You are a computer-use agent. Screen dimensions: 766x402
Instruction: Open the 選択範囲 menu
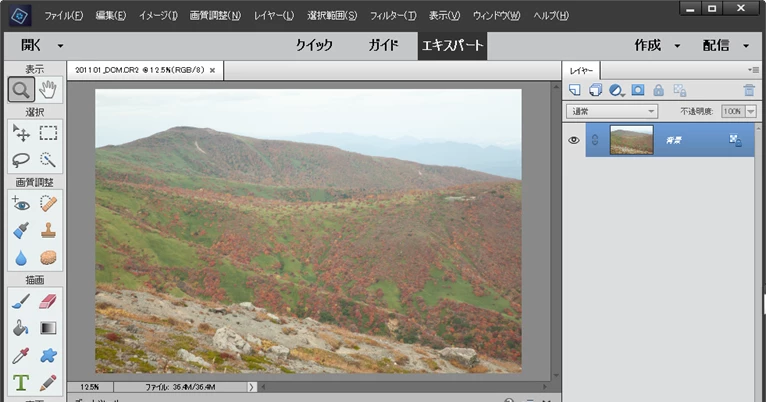332,16
